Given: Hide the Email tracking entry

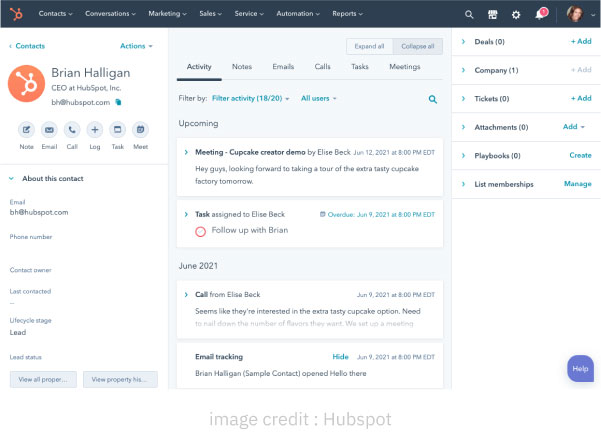Looking at the screenshot, I should pos(340,357).
